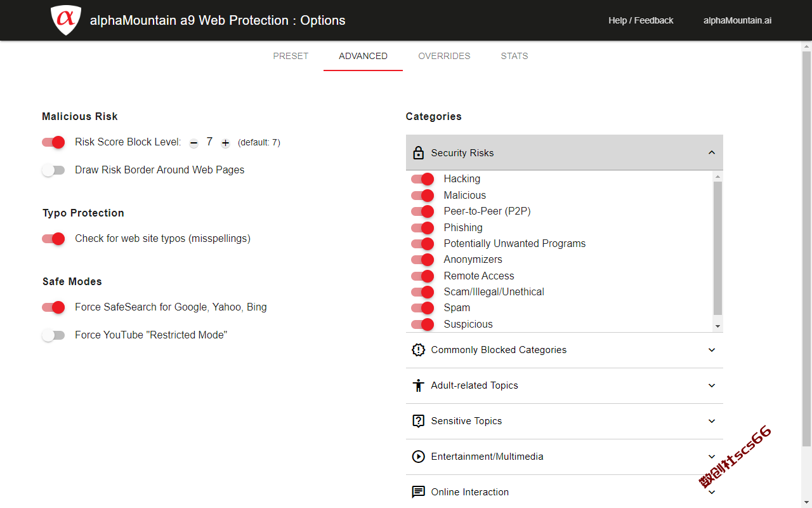Click the Sensitive Topics question icon
This screenshot has width=812, height=508.
coord(418,421)
